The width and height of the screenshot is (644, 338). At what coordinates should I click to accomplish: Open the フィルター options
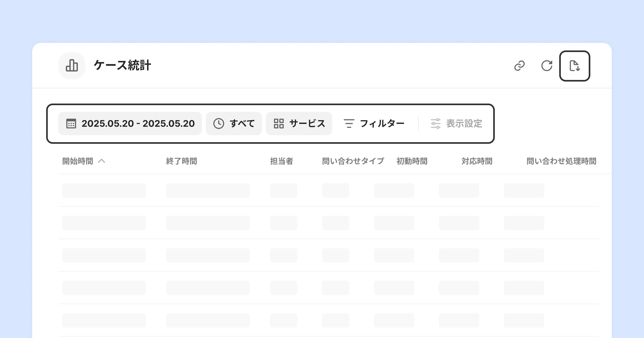(x=382, y=124)
